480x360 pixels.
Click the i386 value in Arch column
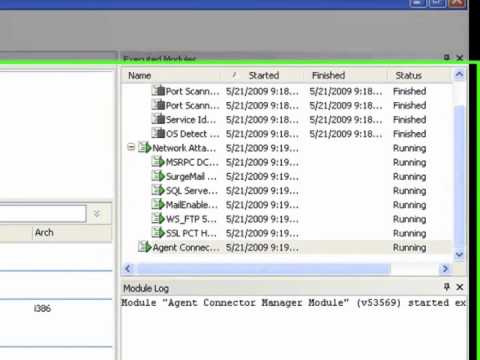point(42,308)
